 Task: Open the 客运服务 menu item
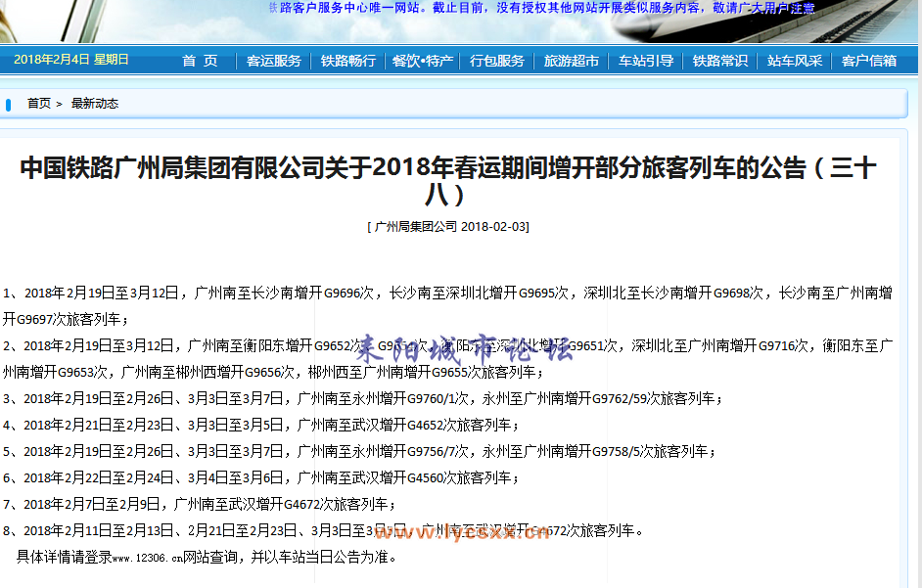(x=273, y=61)
